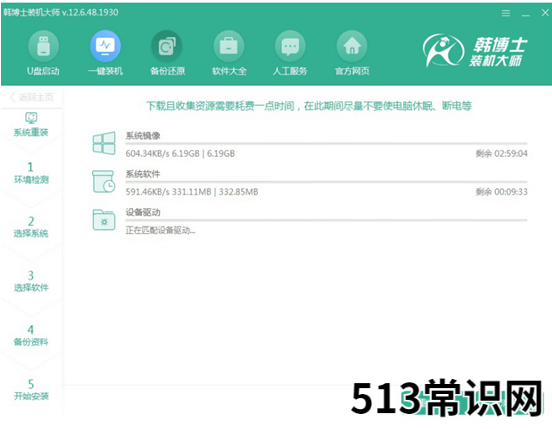
Task: Select step 3 选择软件
Action: point(31,281)
